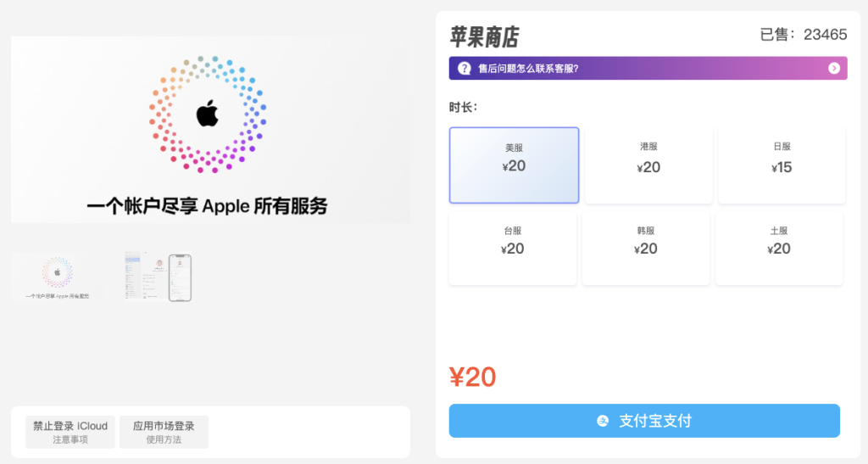
Task: Open the 售后问题怎么联系客服 link
Action: 528,69
